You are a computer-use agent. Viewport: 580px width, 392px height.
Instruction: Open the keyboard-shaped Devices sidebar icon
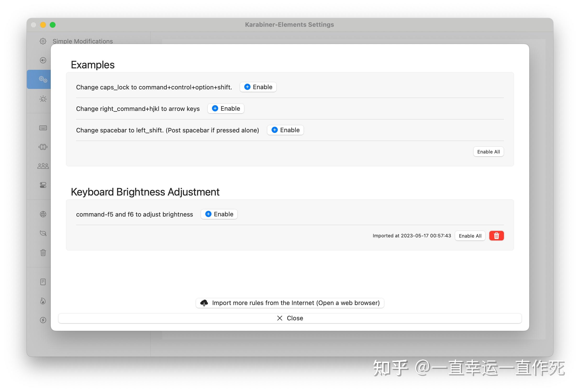point(43,128)
